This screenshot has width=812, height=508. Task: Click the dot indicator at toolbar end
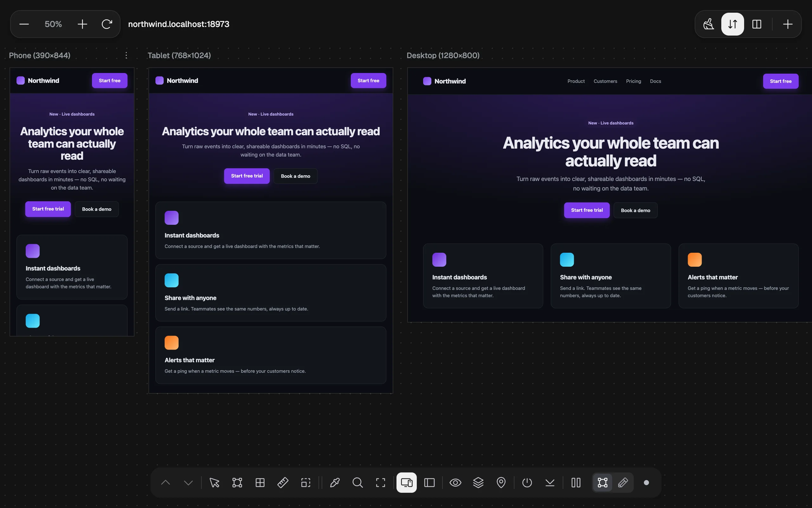646,483
